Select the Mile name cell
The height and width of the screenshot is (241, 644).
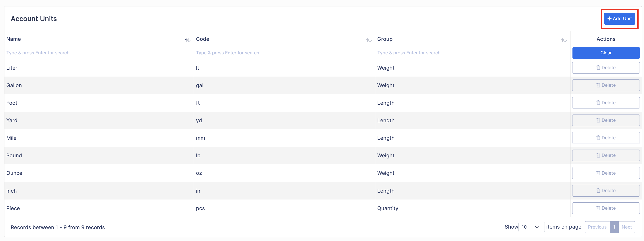coord(99,138)
